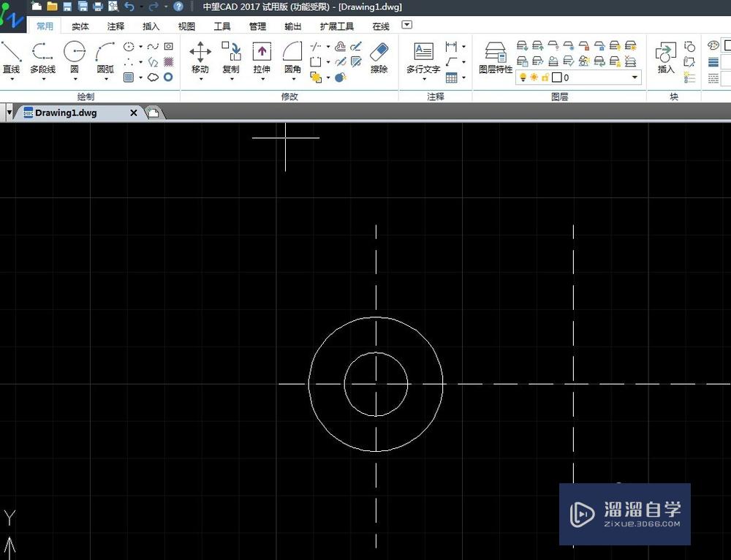Expand the Arc tool dropdown arrow

click(106, 79)
